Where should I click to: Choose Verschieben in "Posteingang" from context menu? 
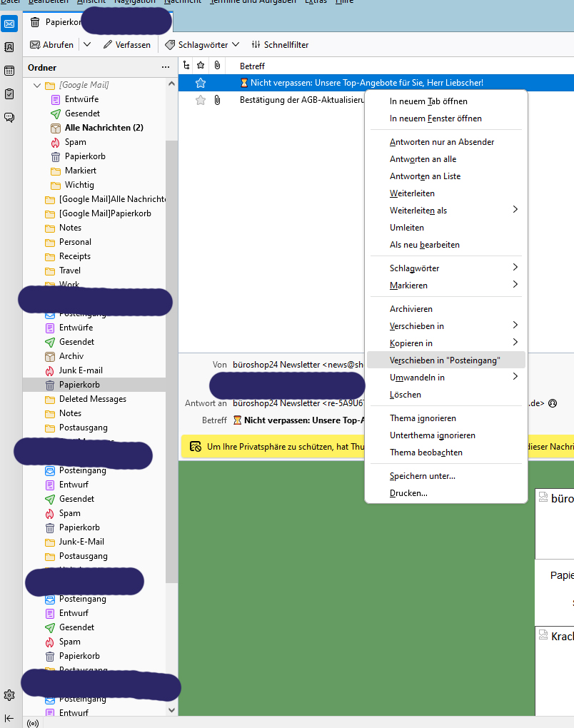point(444,360)
